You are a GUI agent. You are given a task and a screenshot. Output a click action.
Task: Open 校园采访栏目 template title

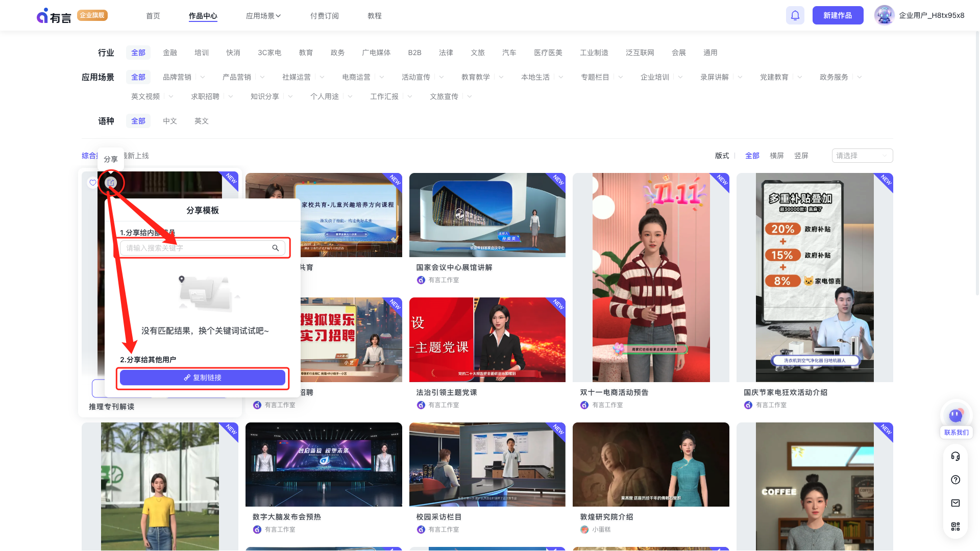point(439,517)
